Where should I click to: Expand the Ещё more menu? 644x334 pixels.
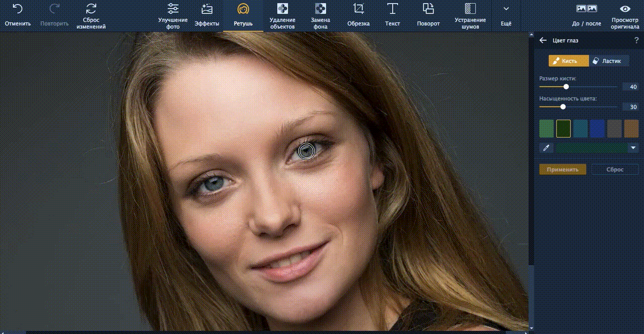coord(506,16)
